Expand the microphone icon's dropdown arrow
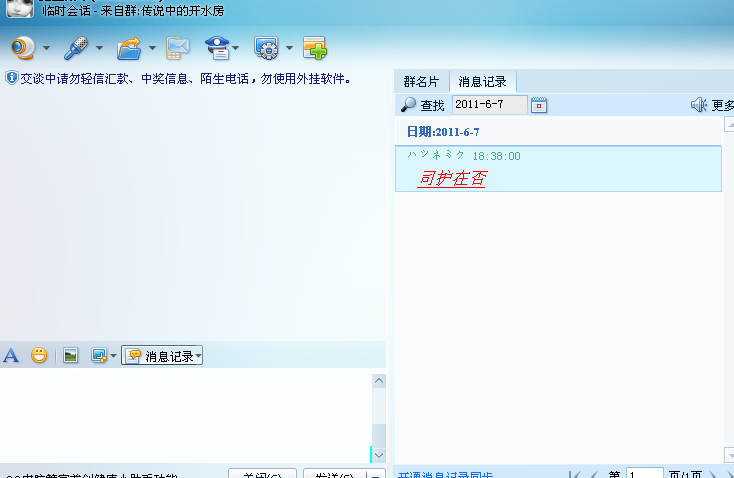 (x=99, y=48)
